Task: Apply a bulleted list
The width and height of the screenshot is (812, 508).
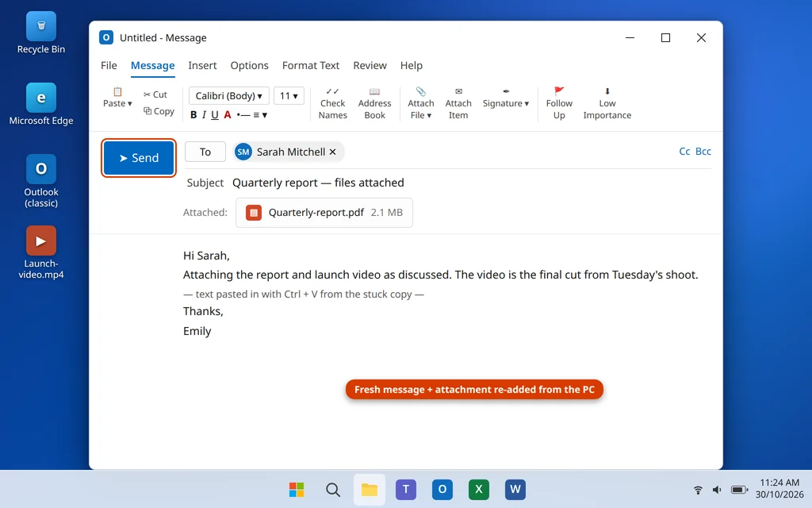Action: pos(243,115)
